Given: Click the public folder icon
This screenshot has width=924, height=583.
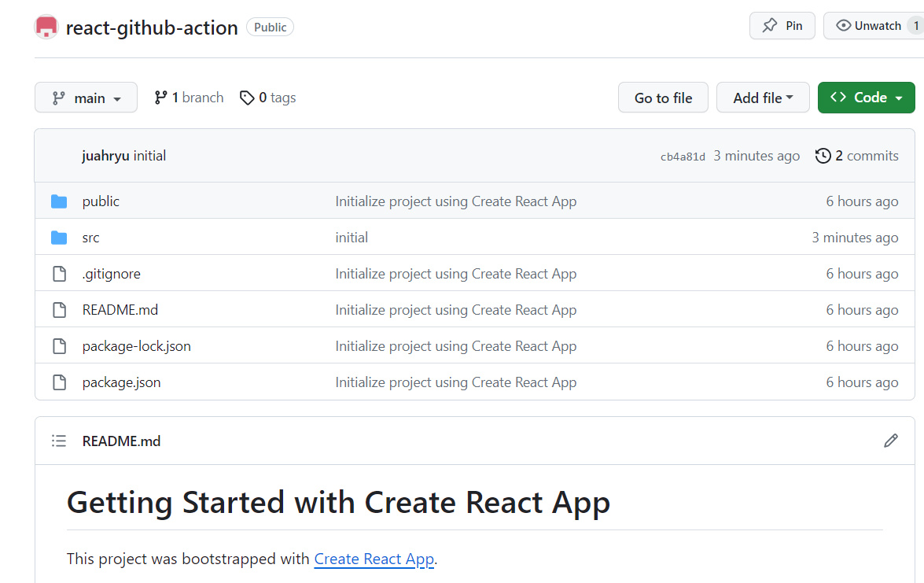Looking at the screenshot, I should pos(59,201).
